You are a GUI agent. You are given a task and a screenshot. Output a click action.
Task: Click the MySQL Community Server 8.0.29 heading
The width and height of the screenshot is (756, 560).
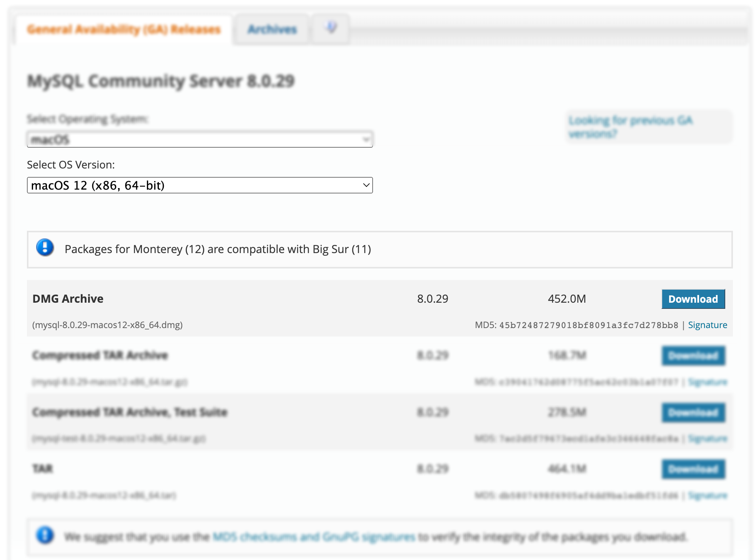tap(161, 81)
